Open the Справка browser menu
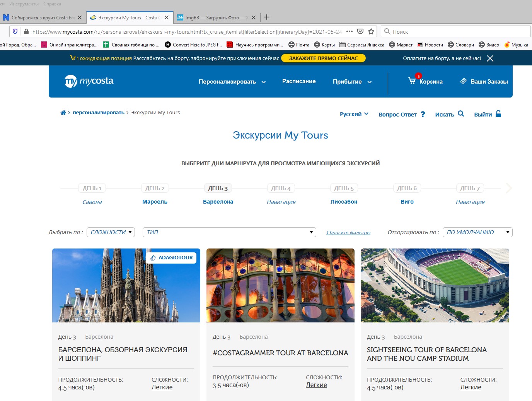 [x=52, y=4]
